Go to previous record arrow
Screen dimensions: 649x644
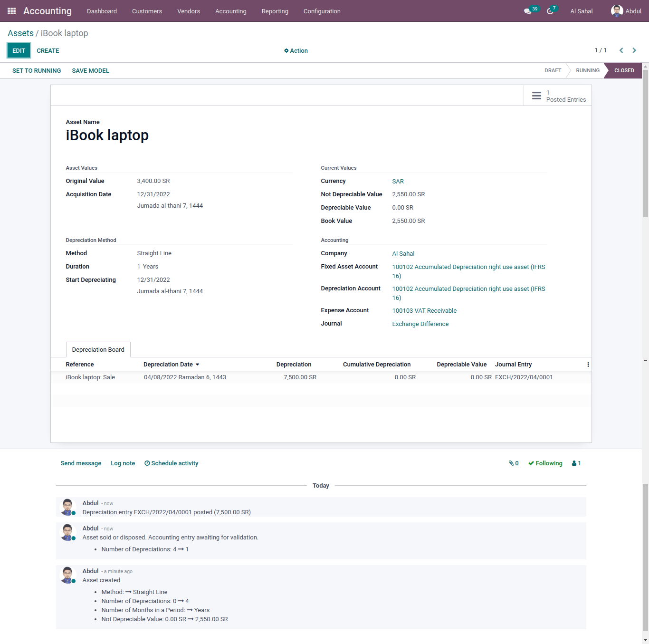click(621, 50)
